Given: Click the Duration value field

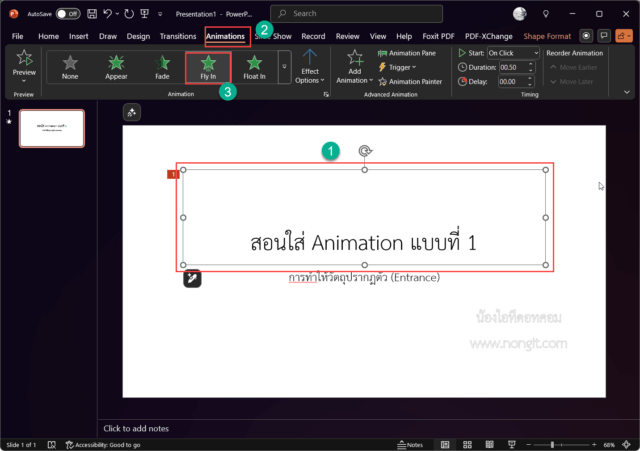Looking at the screenshot, I should pyautogui.click(x=513, y=67).
